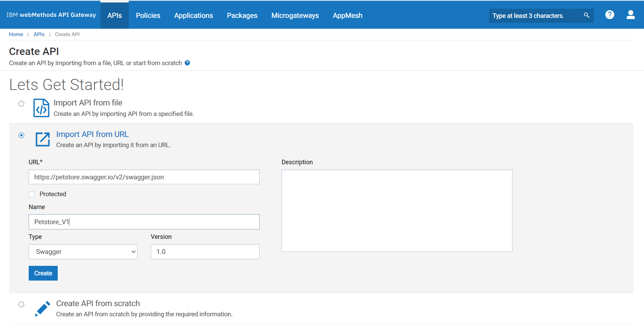Click the search magnifier icon
The height and width of the screenshot is (324, 644).
[x=587, y=15]
